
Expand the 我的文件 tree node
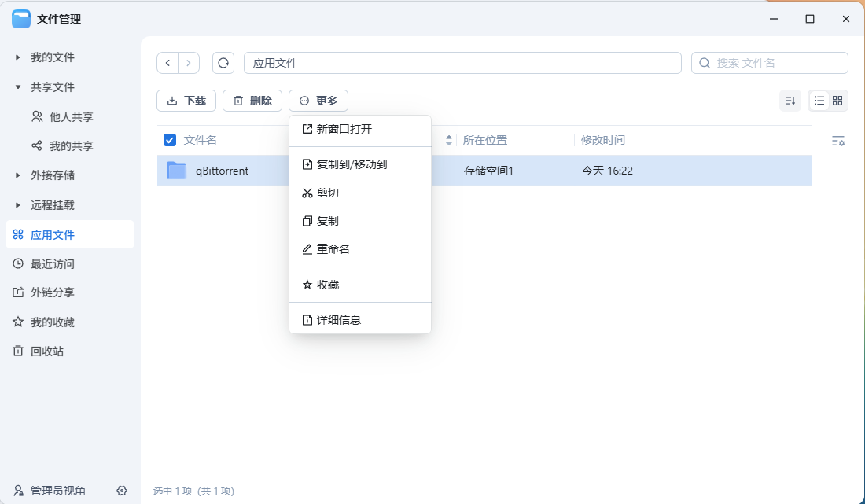click(18, 57)
